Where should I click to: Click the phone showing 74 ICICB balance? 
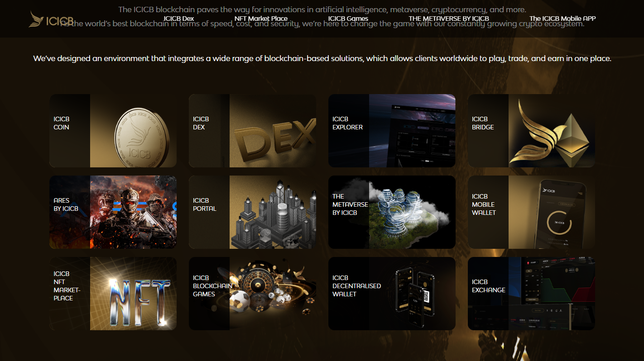[552, 212]
